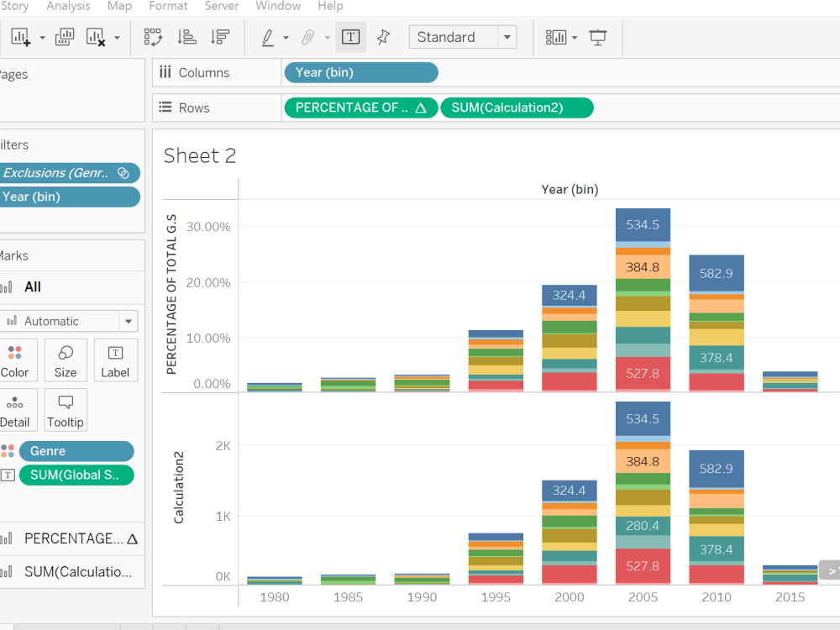Select the Genre pill on the Marks card
The height and width of the screenshot is (630, 840).
76,451
